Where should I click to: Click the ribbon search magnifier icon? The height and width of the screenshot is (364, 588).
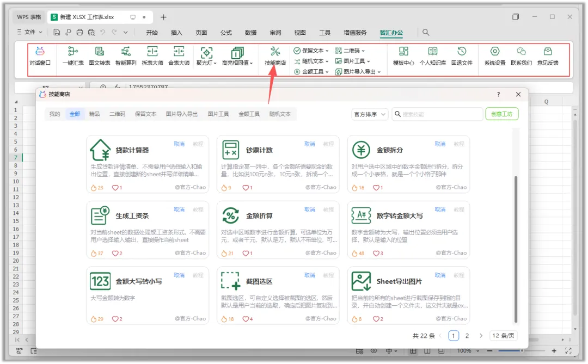pos(426,32)
